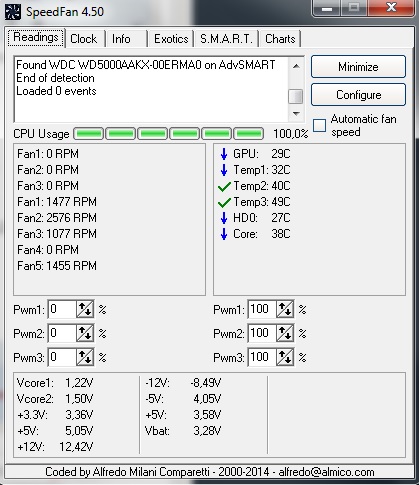Screen dimensions: 420x485
Task: Show the Charts tab
Action: tap(280, 39)
